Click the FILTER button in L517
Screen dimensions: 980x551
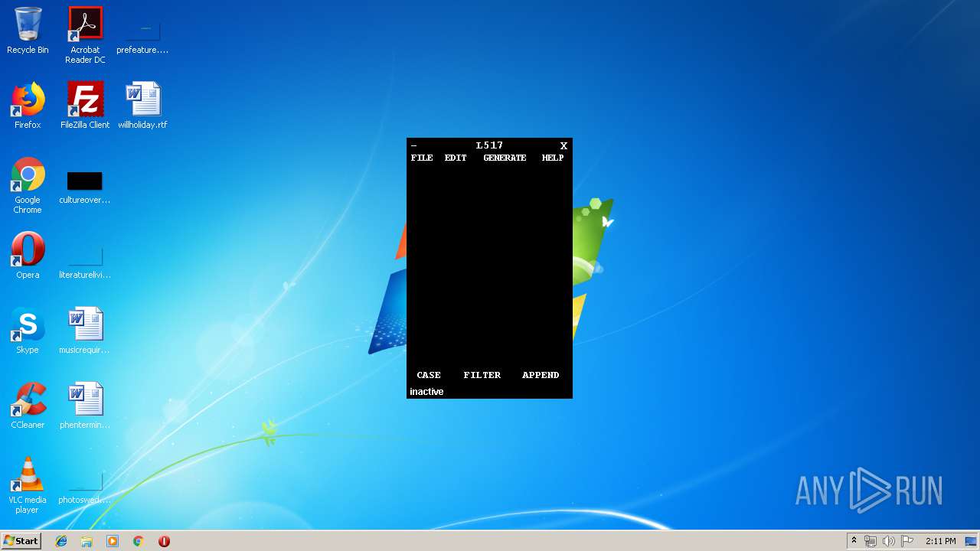point(482,375)
